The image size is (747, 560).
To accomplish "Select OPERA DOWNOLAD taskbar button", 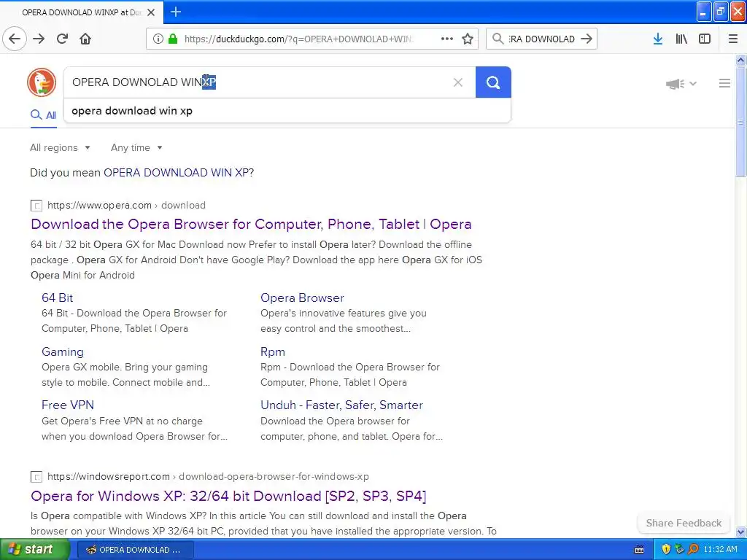I will [x=135, y=550].
